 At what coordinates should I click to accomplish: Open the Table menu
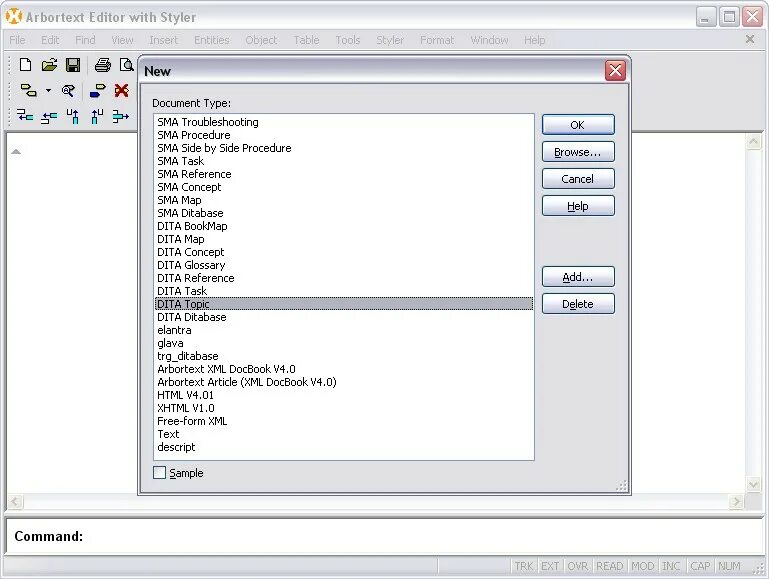(x=306, y=40)
